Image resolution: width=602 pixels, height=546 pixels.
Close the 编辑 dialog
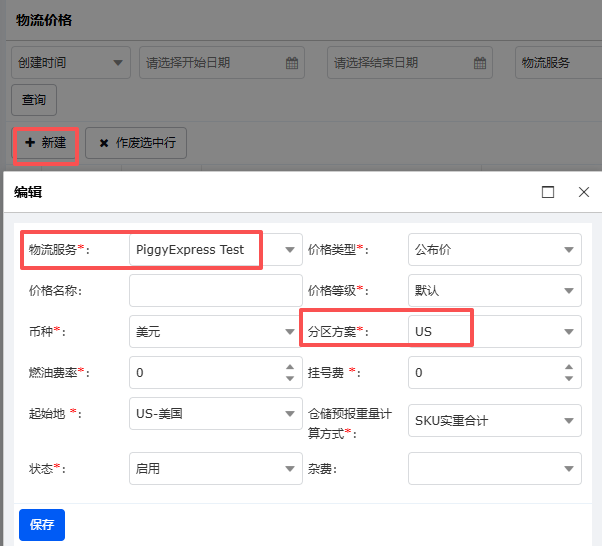click(584, 192)
